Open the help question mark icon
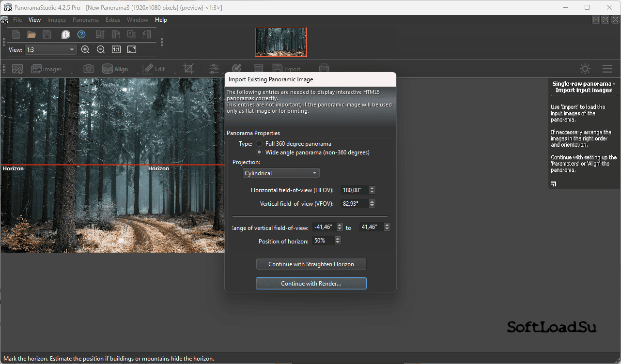This screenshot has height=364, width=621. [81, 34]
